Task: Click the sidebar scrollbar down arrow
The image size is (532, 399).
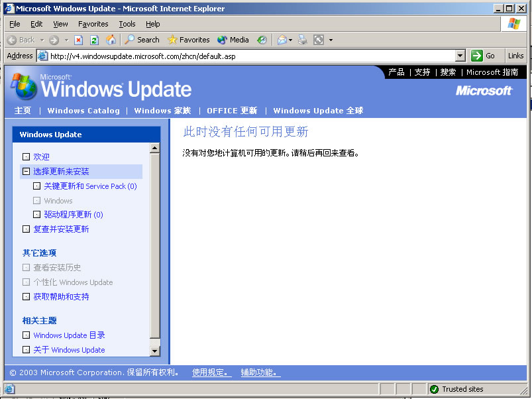Action: coord(155,351)
